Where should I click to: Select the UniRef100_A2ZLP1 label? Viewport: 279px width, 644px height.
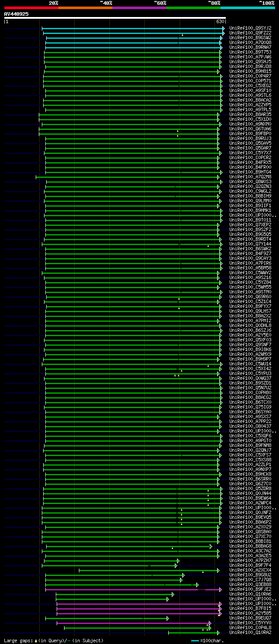250,464
